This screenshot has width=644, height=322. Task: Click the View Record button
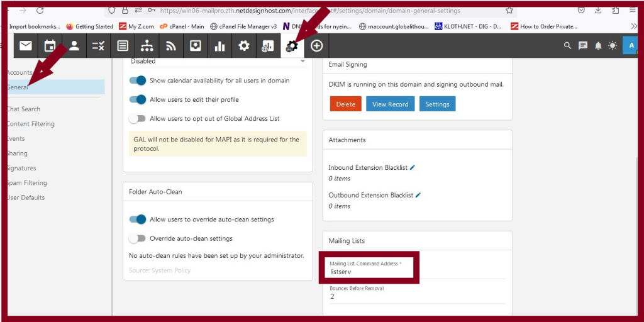[x=390, y=104]
